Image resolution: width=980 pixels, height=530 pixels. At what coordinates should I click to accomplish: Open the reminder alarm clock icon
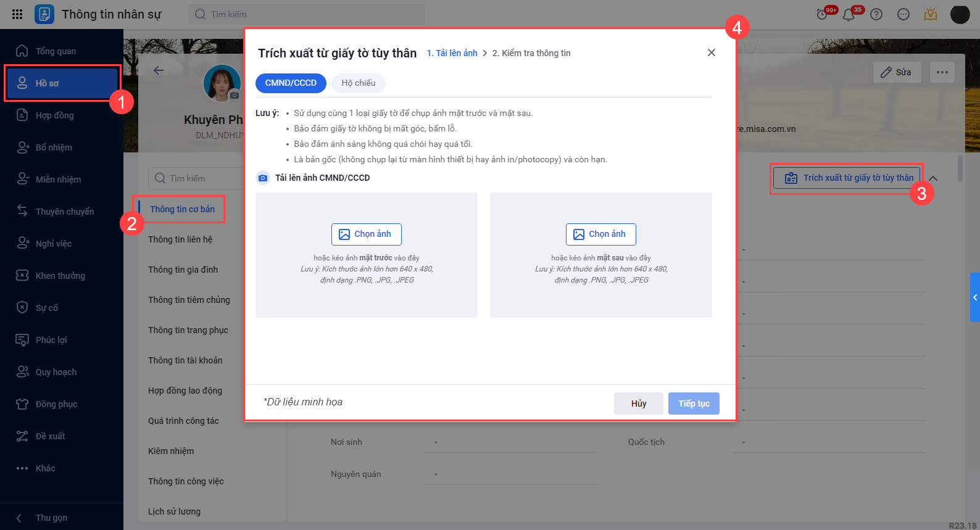(822, 14)
